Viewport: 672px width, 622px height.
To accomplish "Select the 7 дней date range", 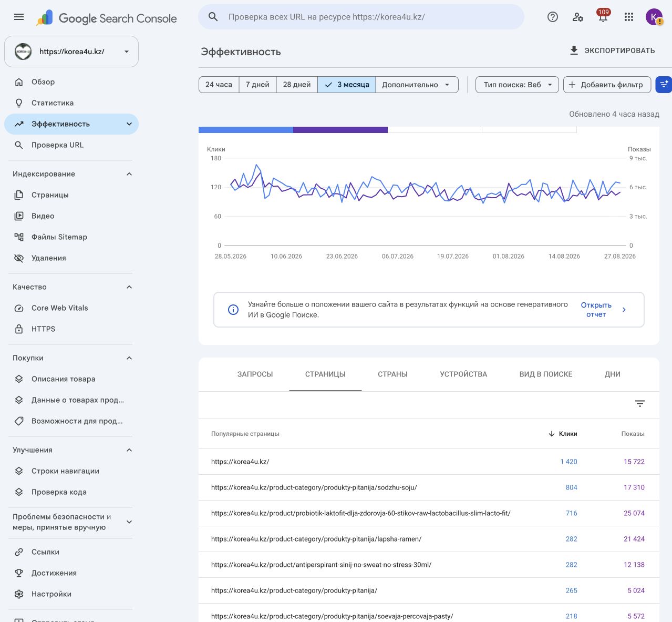I will 257,85.
